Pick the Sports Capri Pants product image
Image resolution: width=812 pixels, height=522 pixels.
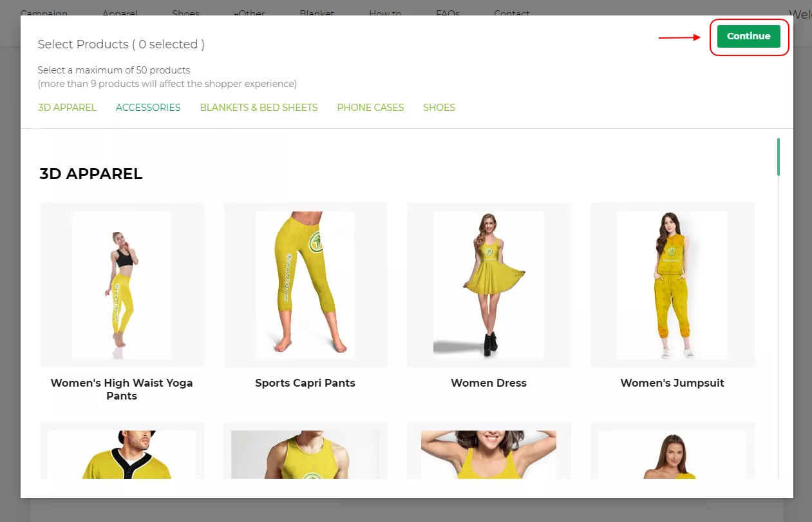(x=305, y=285)
